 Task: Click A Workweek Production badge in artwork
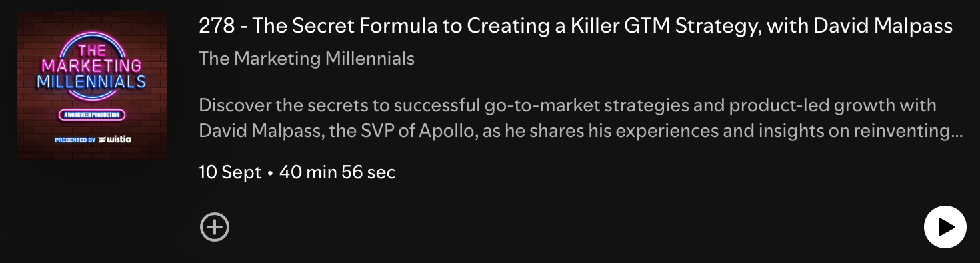click(x=92, y=115)
